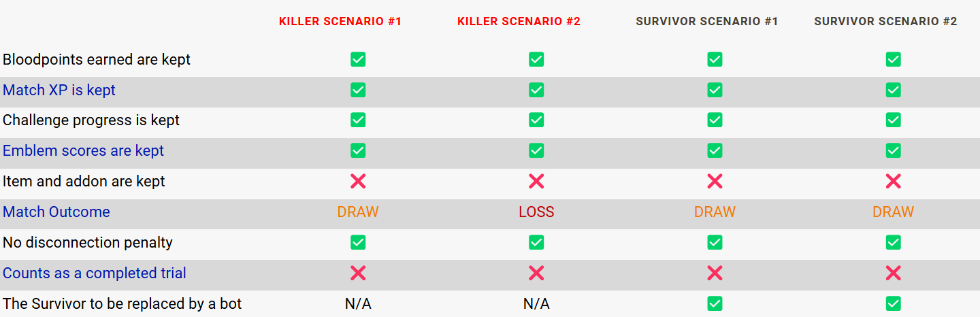Click red cross for Counts as completed trial in Survivor Scenario #1
Viewport: 980px width, 317px height.
click(x=715, y=273)
